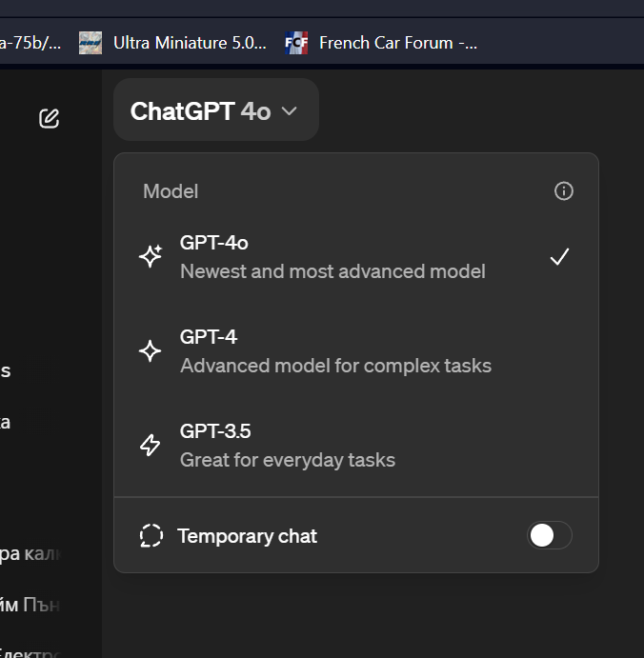Screen dimensions: 644x658
Task: Click the Temporary chat dashed circle icon
Action: (x=151, y=535)
